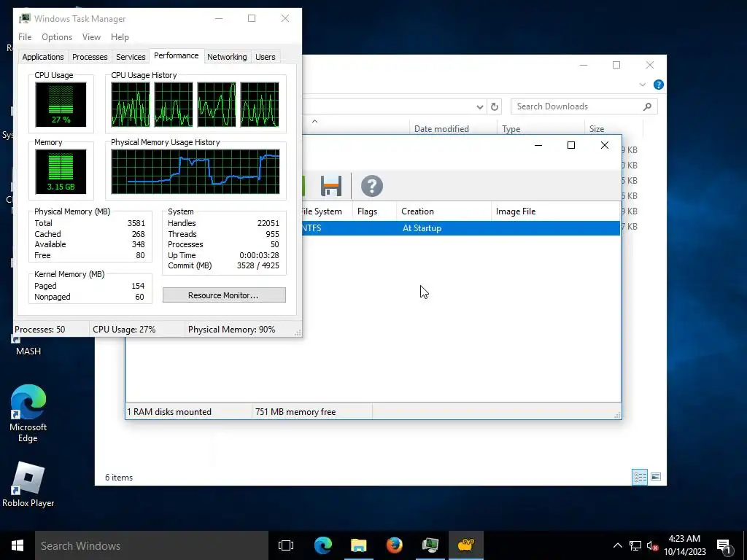Click the magnifier icon in Search Downloads box
The height and width of the screenshot is (560, 747).
[x=647, y=106]
